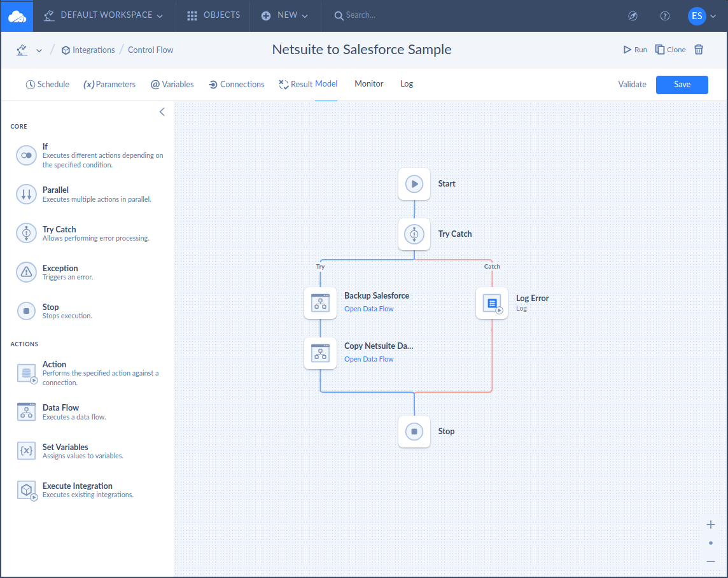Zoom in canvas with plus
The height and width of the screenshot is (578, 728).
[710, 525]
